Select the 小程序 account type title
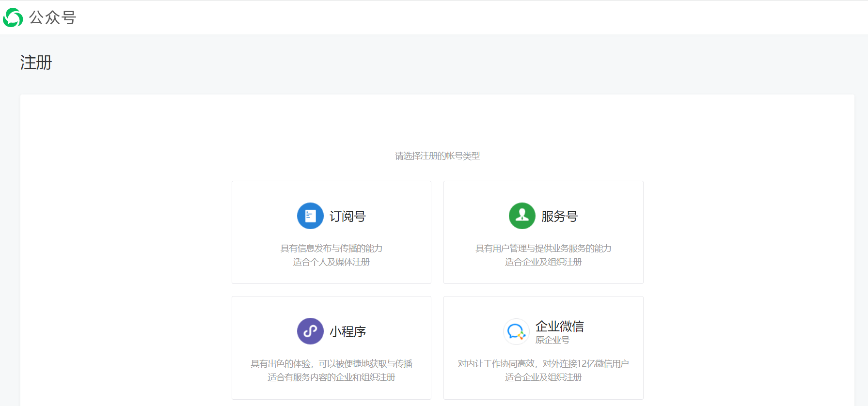Image resolution: width=868 pixels, height=406 pixels. coord(347,331)
